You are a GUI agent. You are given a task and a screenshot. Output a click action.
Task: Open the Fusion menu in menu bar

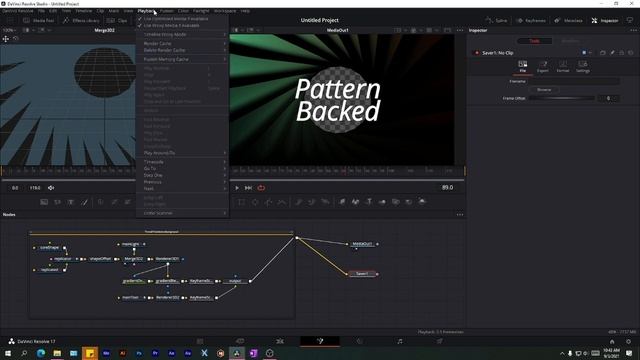tap(167, 11)
